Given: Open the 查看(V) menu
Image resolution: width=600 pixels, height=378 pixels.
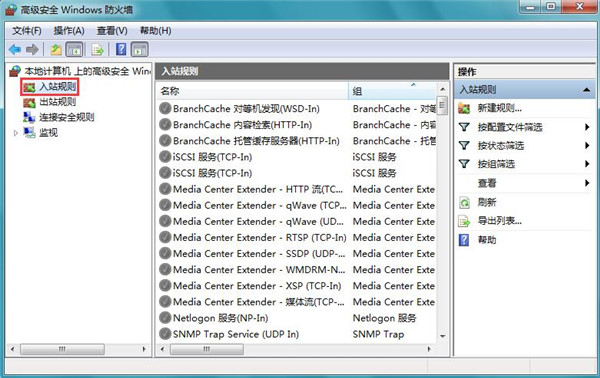Looking at the screenshot, I should 112,31.
